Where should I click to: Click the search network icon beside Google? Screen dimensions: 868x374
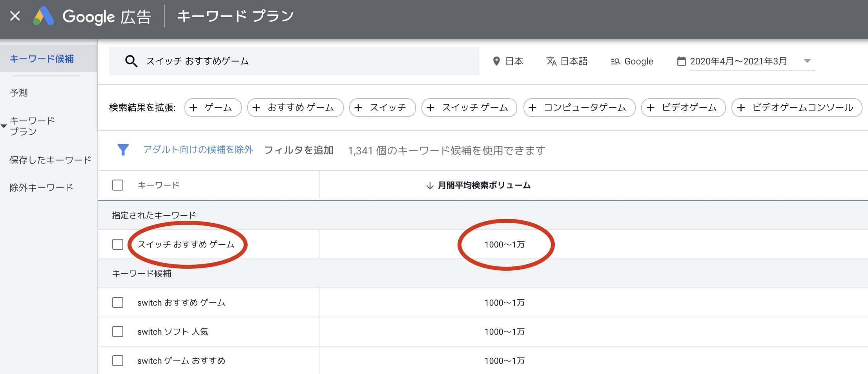pos(615,61)
